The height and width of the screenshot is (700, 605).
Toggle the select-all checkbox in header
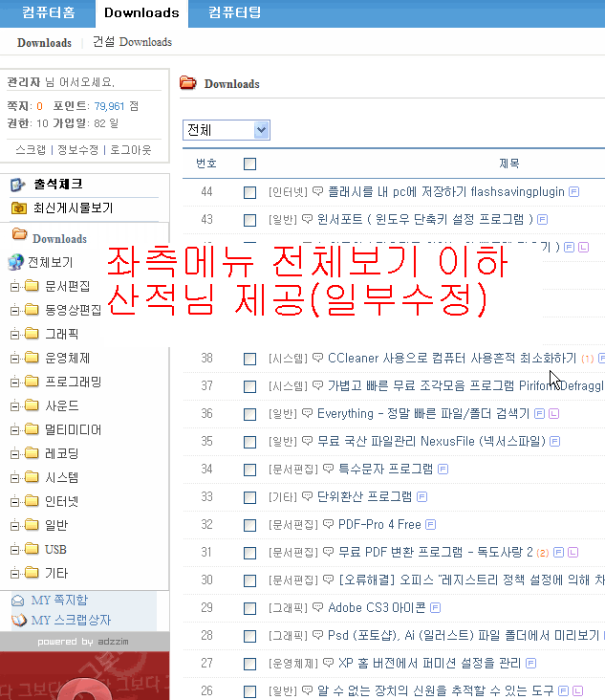249,164
